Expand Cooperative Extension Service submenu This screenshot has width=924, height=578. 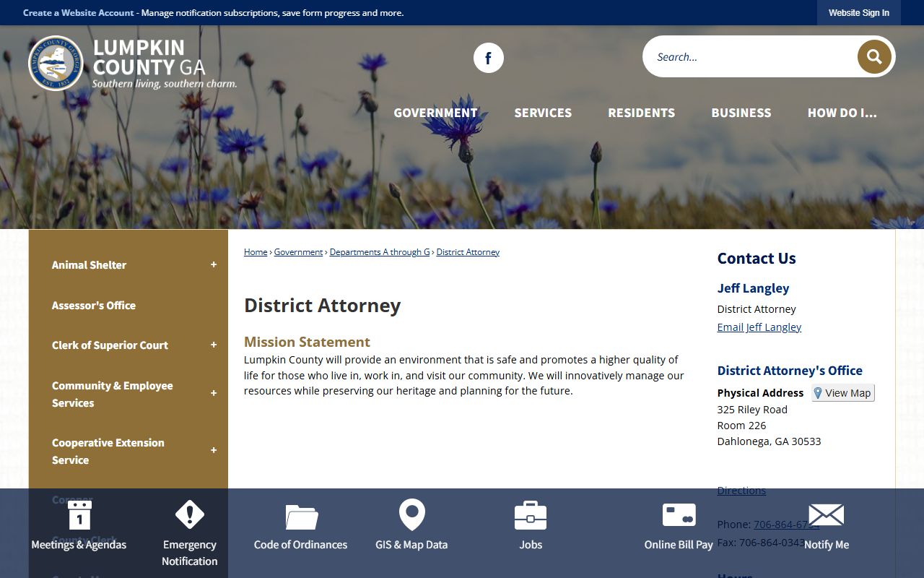click(x=214, y=451)
